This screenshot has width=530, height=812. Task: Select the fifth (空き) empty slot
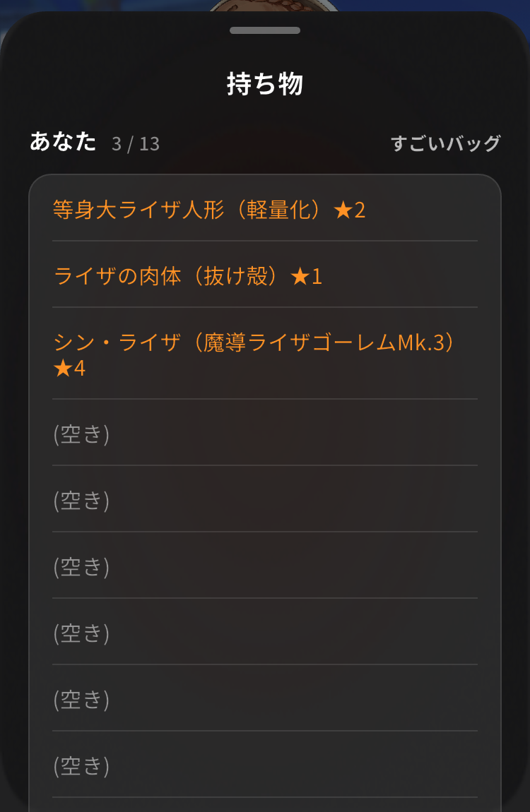(x=265, y=699)
